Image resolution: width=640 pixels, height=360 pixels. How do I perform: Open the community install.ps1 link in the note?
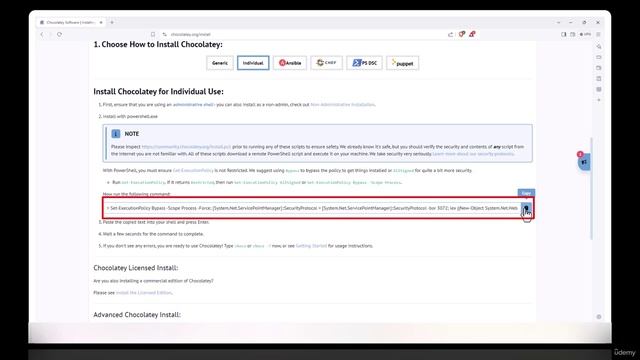(186, 147)
